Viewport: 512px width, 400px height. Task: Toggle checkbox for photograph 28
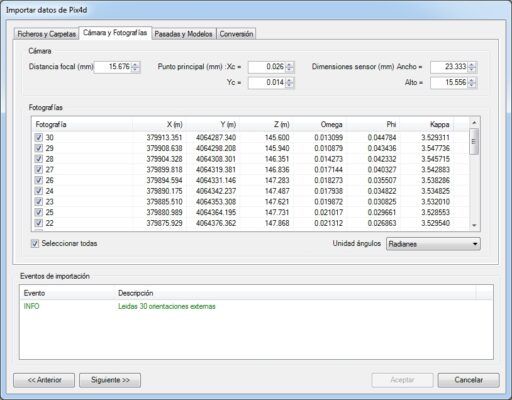pyautogui.click(x=39, y=159)
